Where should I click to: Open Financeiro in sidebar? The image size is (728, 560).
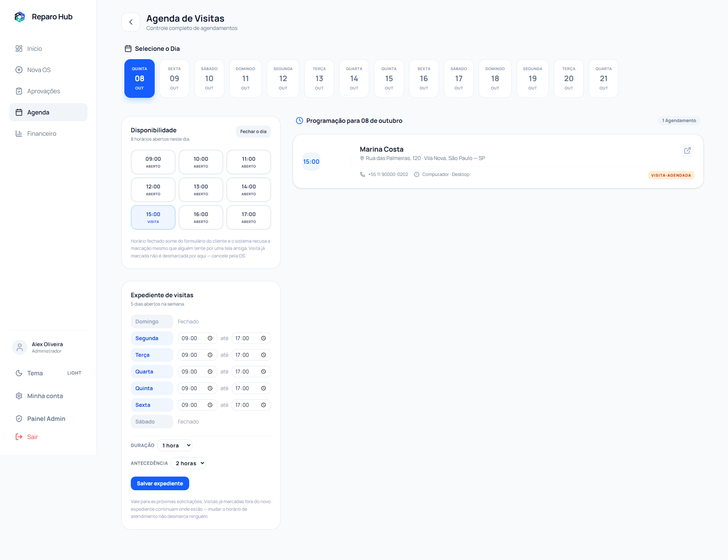pos(48,133)
